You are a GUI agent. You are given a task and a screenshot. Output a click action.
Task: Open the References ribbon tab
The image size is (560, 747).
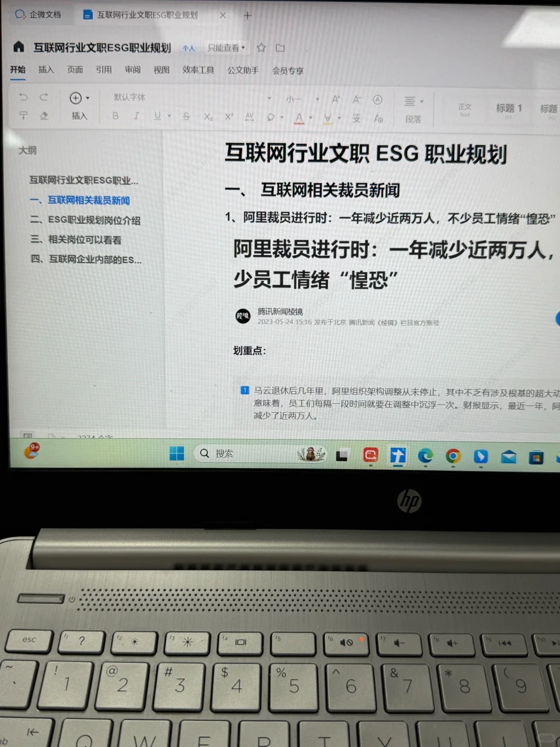point(104,70)
